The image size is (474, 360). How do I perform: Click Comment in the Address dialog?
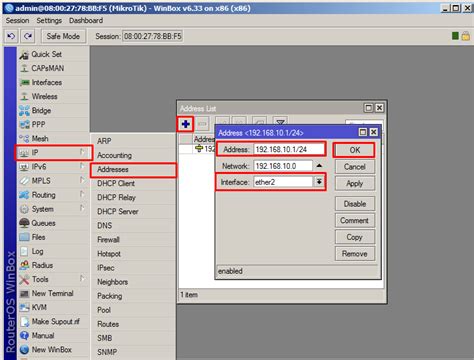pos(355,220)
